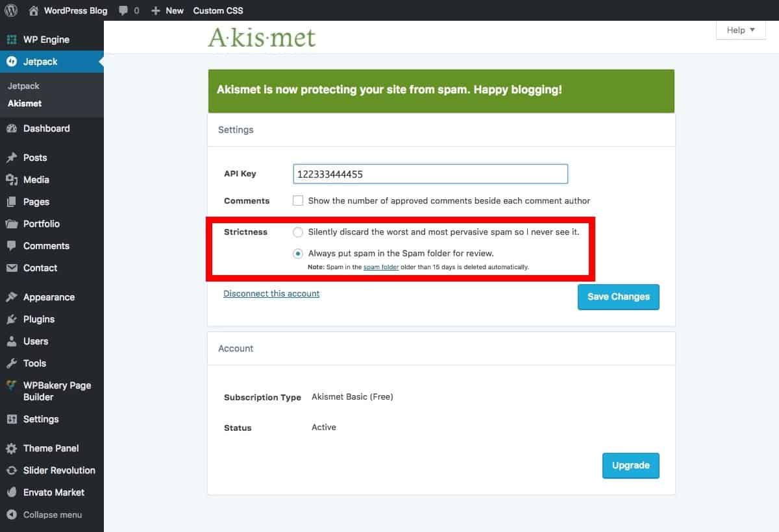Image resolution: width=779 pixels, height=532 pixels.
Task: Click the Theme Panel gear icon
Action: [12, 448]
